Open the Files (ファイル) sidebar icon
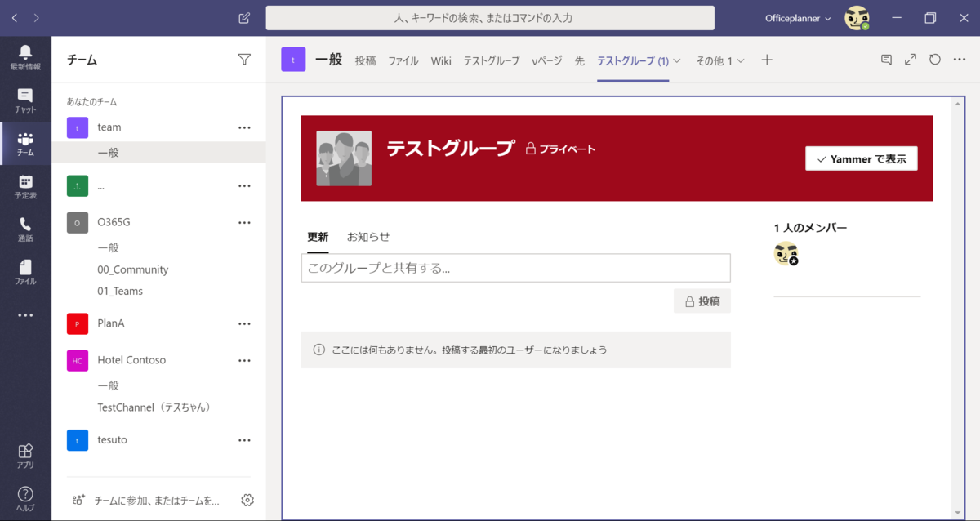Image resolution: width=980 pixels, height=521 pixels. tap(25, 272)
